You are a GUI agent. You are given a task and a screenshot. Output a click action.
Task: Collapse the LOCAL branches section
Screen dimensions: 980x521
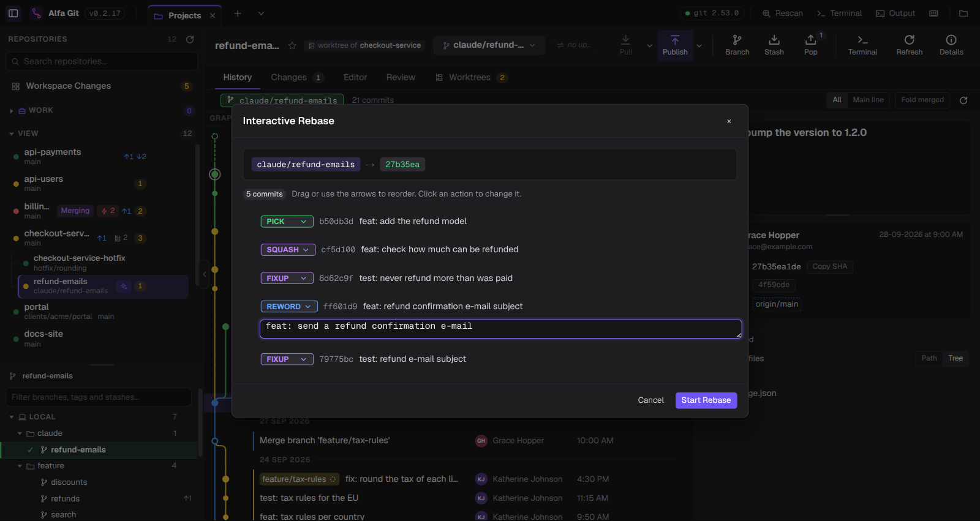(12, 417)
